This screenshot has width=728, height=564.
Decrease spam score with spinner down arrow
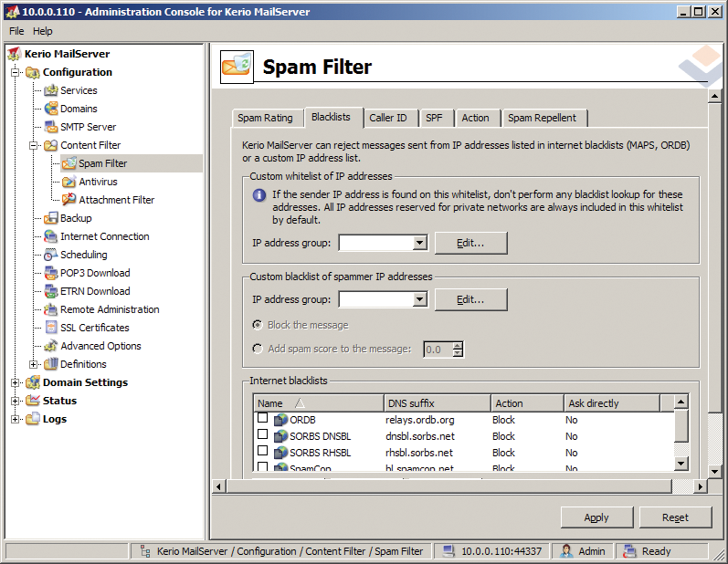tap(458, 353)
